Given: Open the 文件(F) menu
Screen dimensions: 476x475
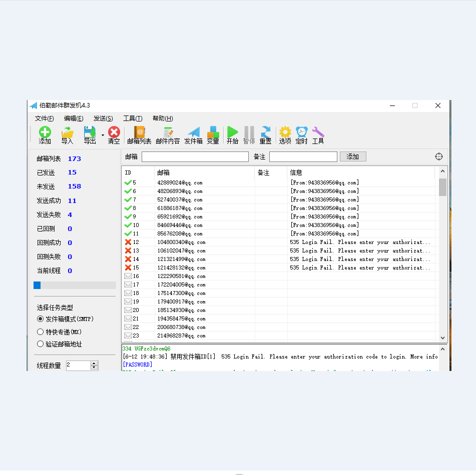Looking at the screenshot, I should click(x=44, y=118).
